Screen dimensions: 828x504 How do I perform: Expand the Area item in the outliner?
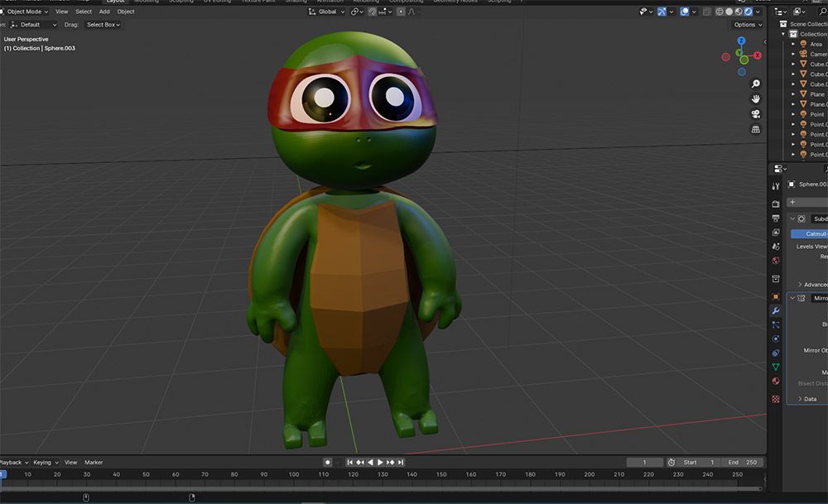pyautogui.click(x=793, y=44)
